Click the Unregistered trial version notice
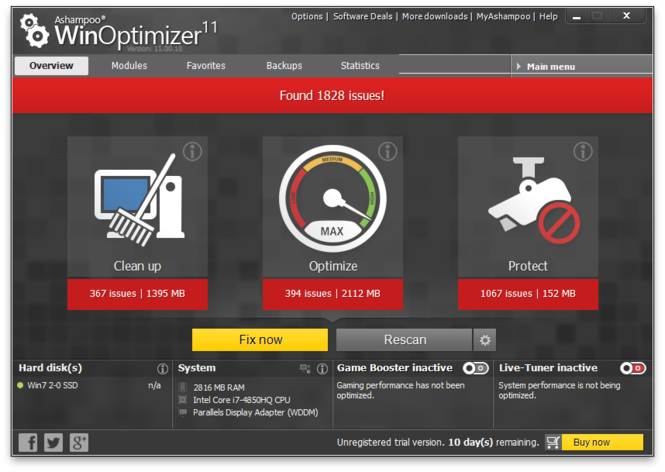Viewport: 665px width, 472px height. (x=438, y=442)
